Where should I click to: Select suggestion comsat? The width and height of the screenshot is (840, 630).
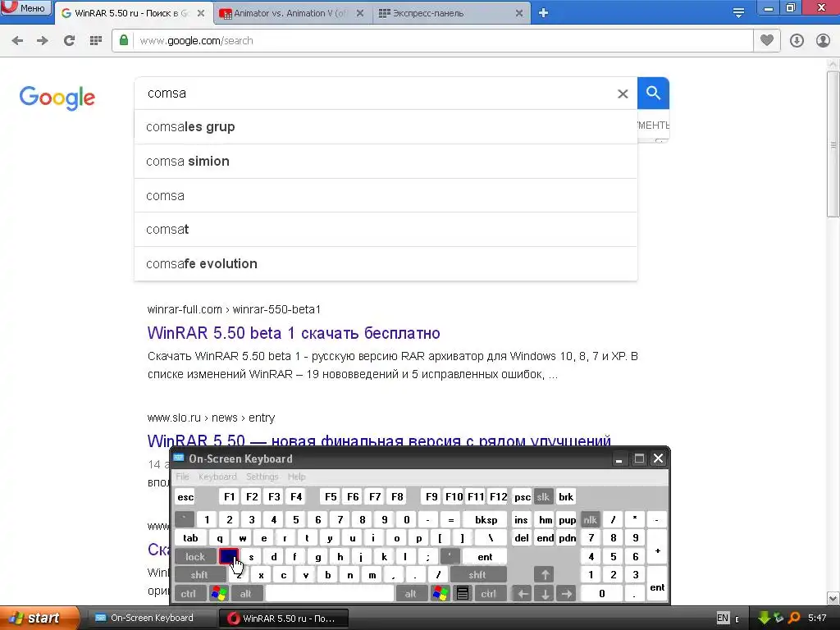(x=386, y=230)
